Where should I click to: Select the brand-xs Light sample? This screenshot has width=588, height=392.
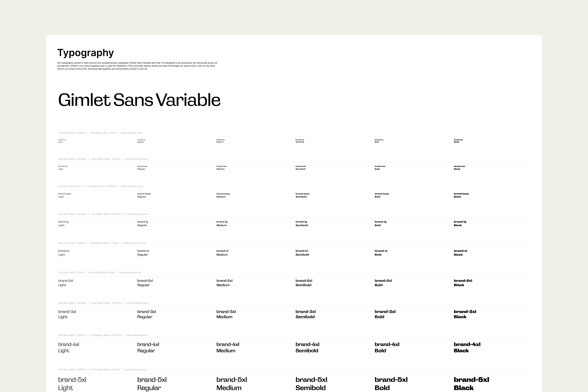tap(62, 141)
